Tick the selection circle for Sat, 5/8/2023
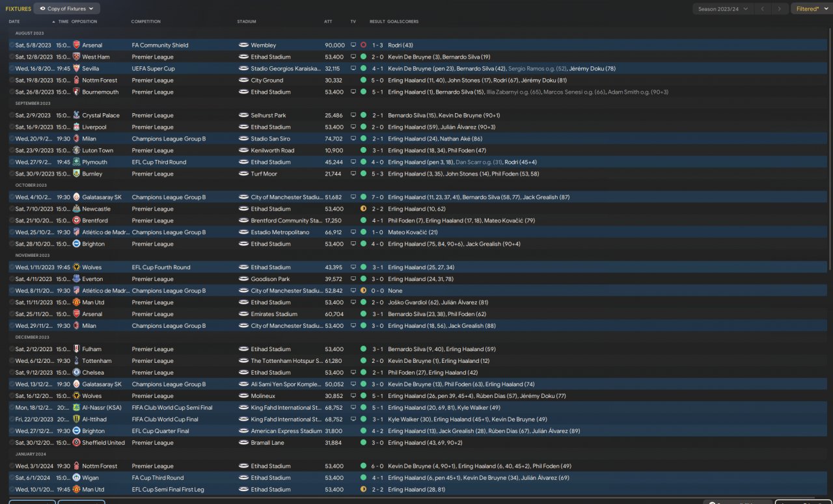The height and width of the screenshot is (504, 833). (x=12, y=46)
